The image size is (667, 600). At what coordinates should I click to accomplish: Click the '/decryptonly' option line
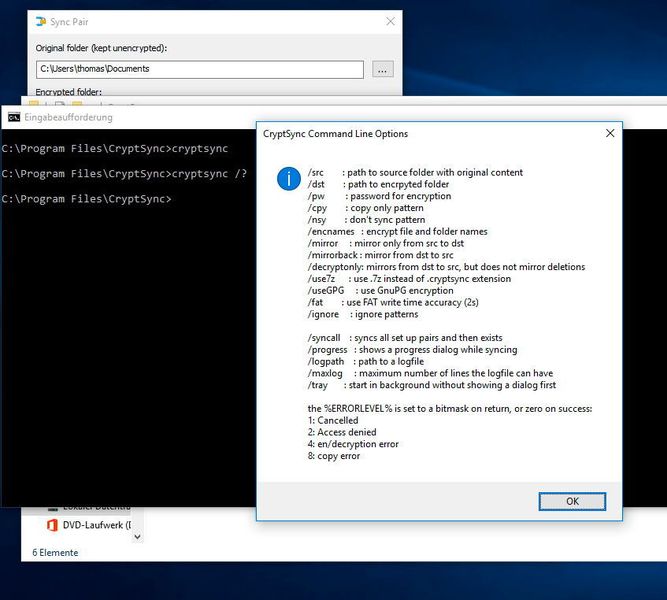coord(446,267)
